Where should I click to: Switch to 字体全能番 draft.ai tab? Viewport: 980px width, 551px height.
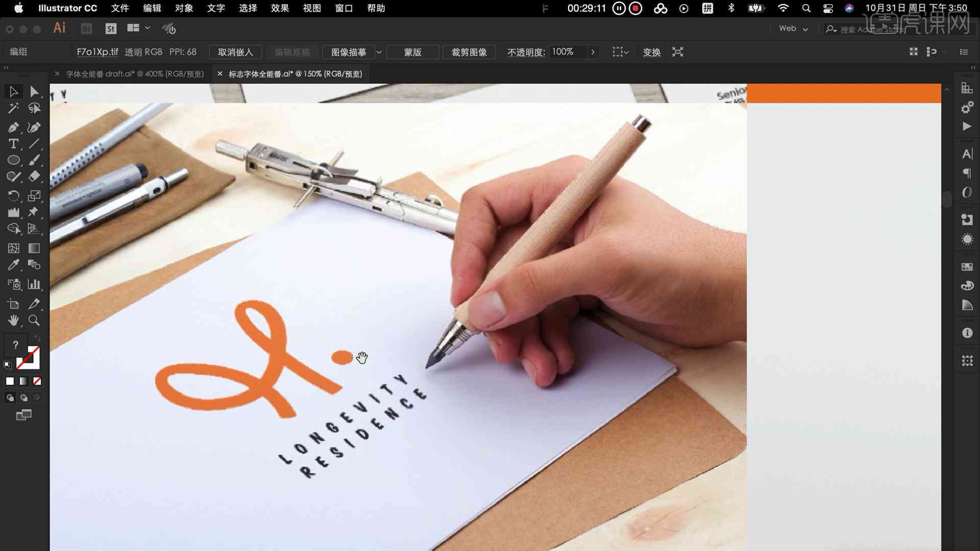click(136, 74)
